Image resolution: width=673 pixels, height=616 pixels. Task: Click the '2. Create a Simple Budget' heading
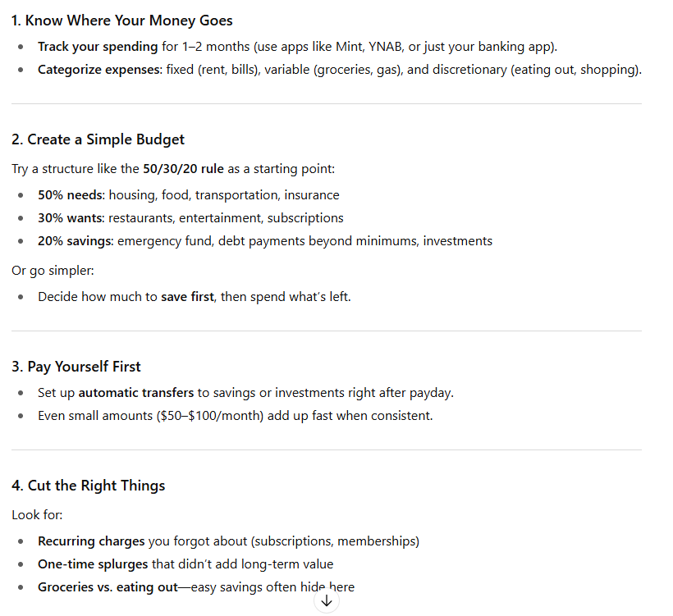pos(98,139)
